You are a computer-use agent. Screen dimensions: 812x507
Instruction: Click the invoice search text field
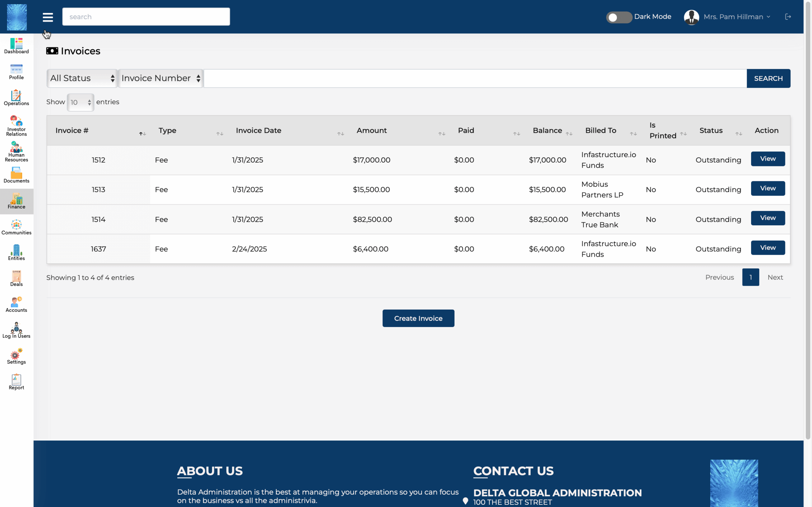[475, 79]
